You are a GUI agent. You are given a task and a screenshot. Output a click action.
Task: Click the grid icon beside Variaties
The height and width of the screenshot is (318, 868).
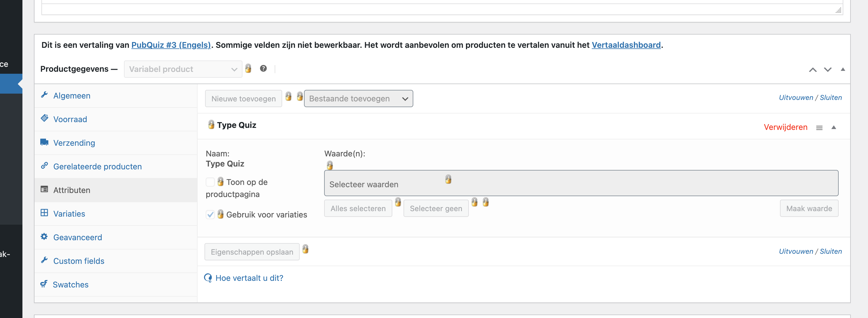coord(44,213)
